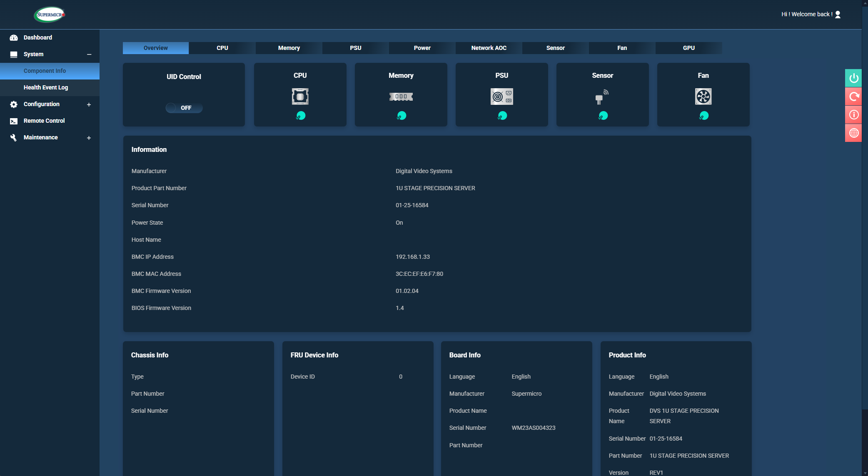Click the Supermicro logo
The image size is (868, 476).
pyautogui.click(x=50, y=15)
